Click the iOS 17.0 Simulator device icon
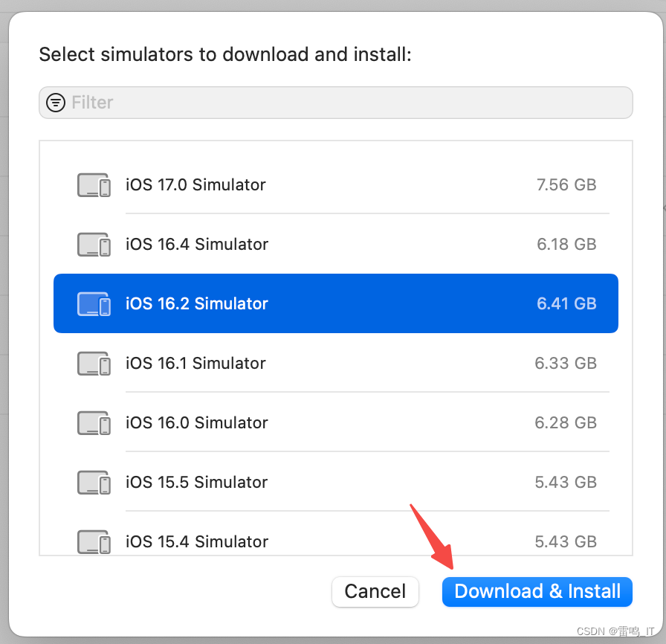666x644 pixels. [x=94, y=185]
